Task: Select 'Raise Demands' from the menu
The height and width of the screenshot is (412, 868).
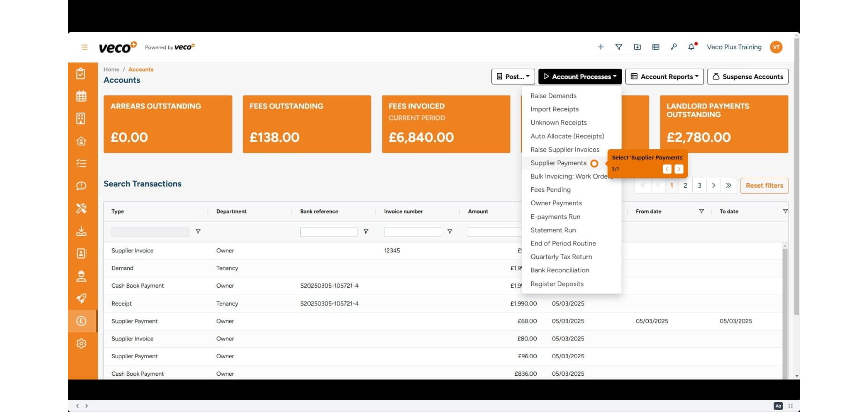Action: [571, 96]
